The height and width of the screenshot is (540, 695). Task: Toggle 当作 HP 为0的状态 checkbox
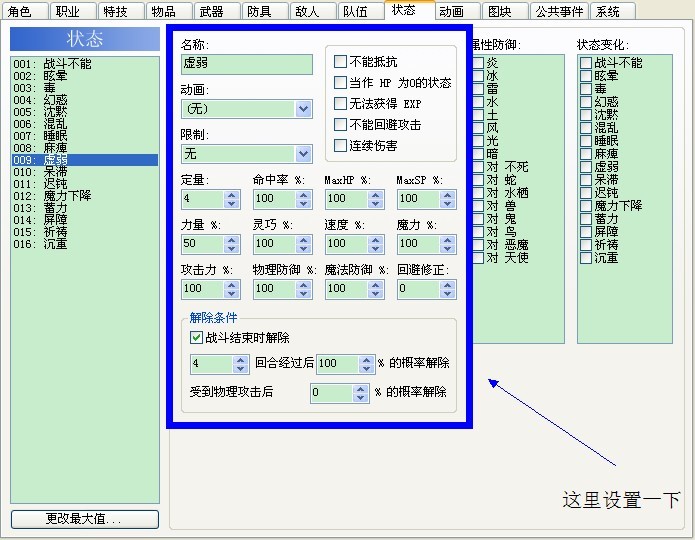tap(340, 82)
